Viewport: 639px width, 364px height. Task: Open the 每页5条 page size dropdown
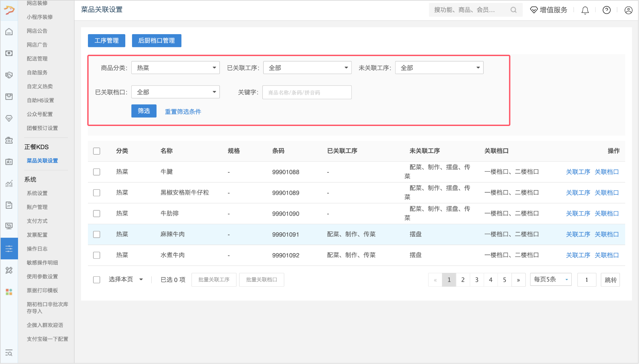pos(551,279)
